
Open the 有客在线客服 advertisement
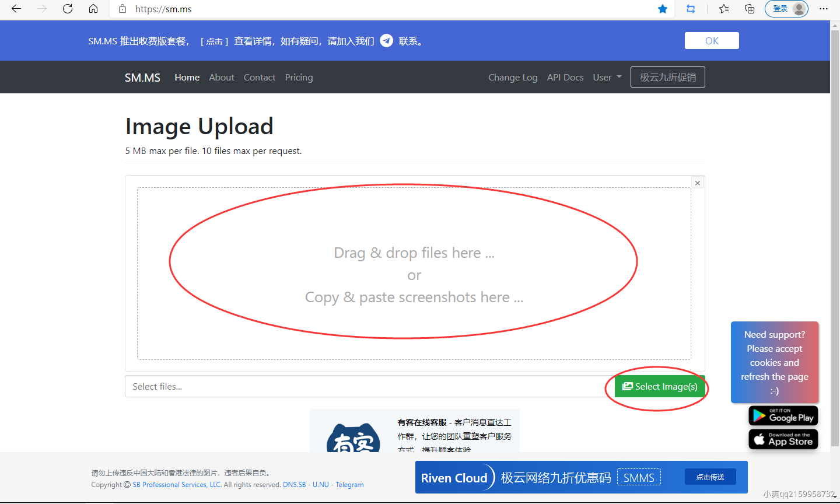[415, 430]
